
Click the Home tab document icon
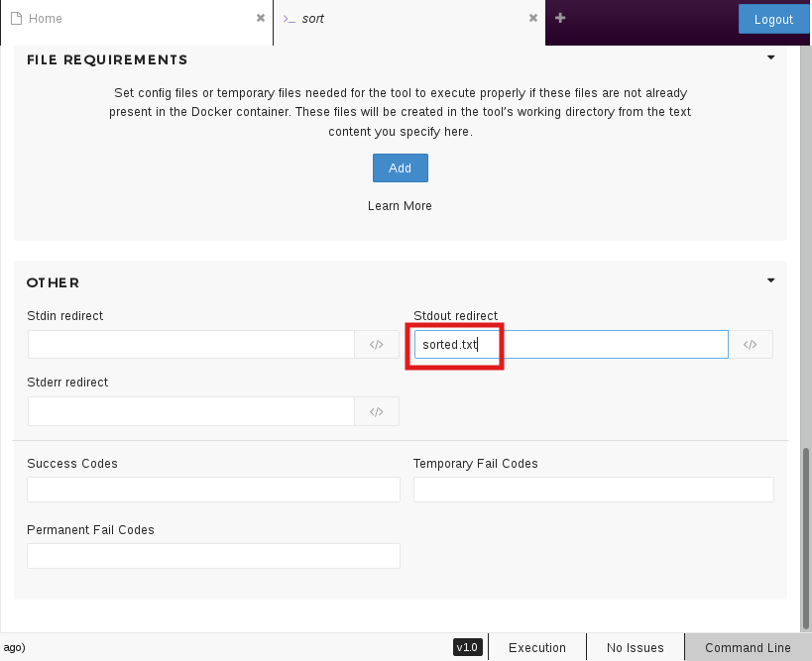[x=16, y=18]
